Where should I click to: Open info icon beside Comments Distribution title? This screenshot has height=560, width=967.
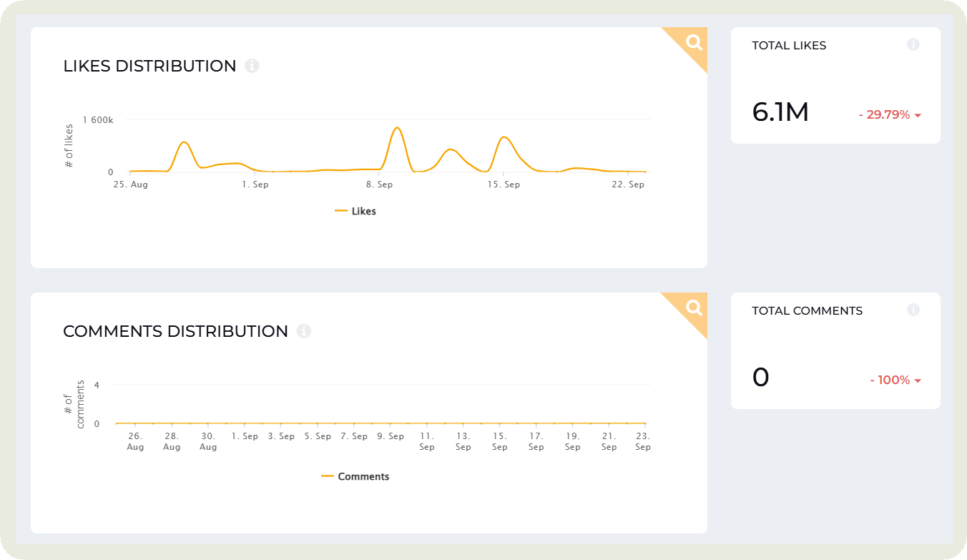pyautogui.click(x=304, y=331)
